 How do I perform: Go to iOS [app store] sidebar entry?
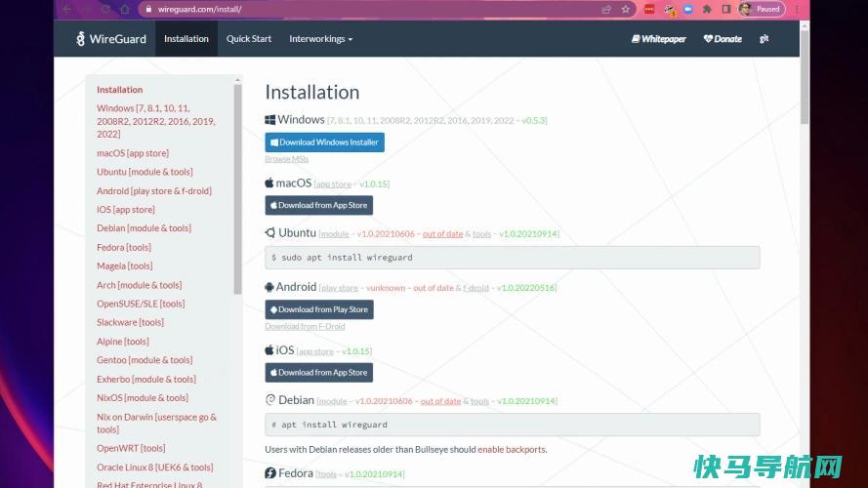pos(126,210)
